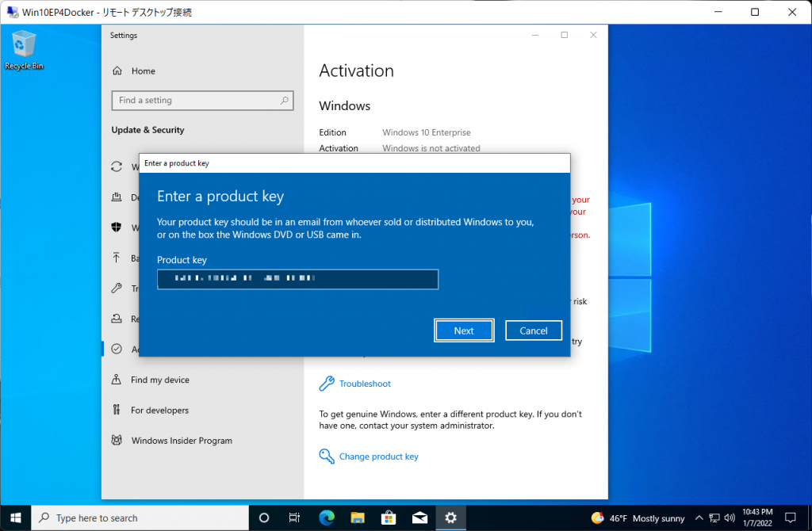This screenshot has width=812, height=531.
Task: Click the network icon in system tray
Action: [714, 518]
